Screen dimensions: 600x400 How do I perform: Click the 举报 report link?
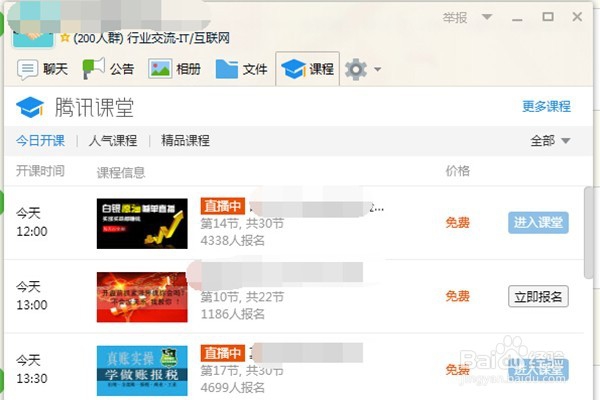coord(455,18)
